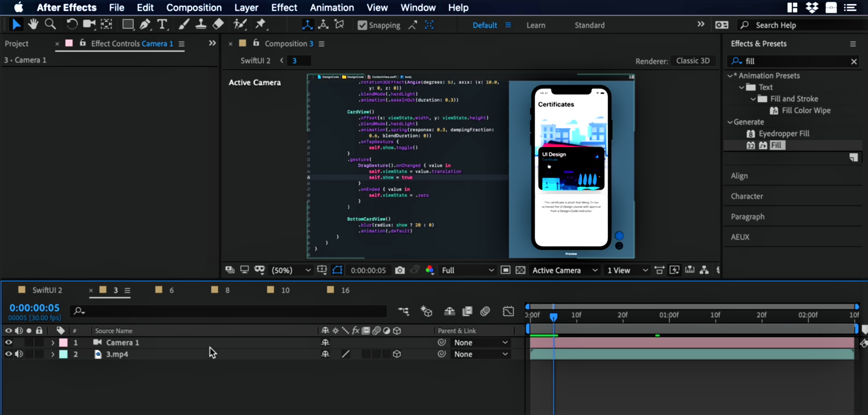This screenshot has height=415, width=868.
Task: Expand the 3.mp4 layer properties
Action: [x=53, y=354]
